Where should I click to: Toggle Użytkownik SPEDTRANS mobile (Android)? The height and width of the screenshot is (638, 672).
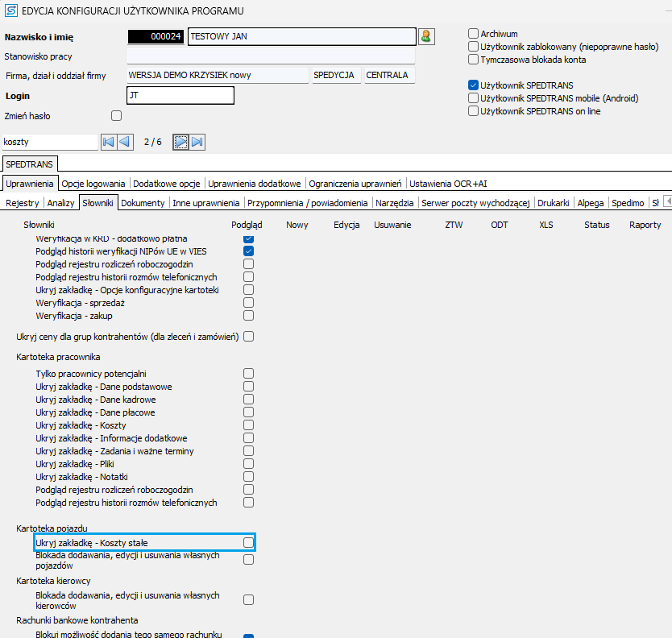pos(474,98)
